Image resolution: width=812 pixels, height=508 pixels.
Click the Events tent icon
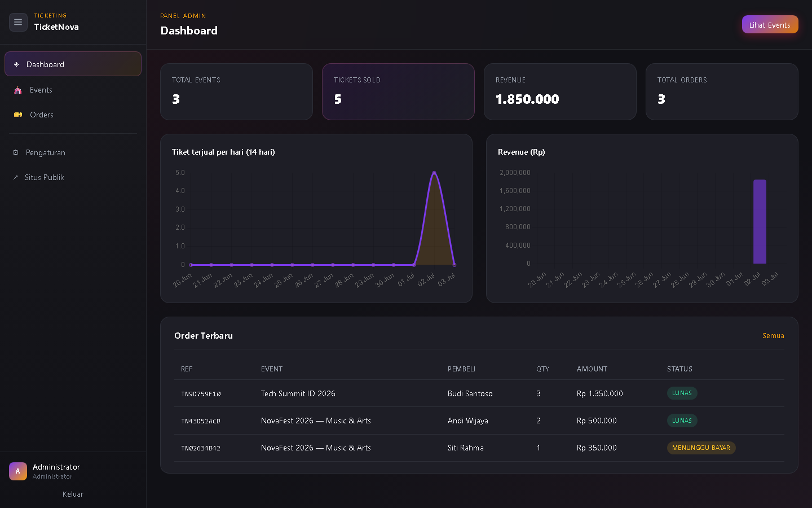(18, 90)
